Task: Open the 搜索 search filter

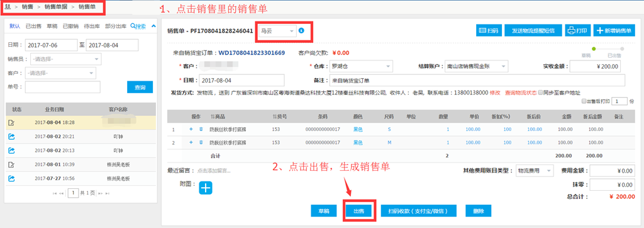Action: [x=138, y=26]
